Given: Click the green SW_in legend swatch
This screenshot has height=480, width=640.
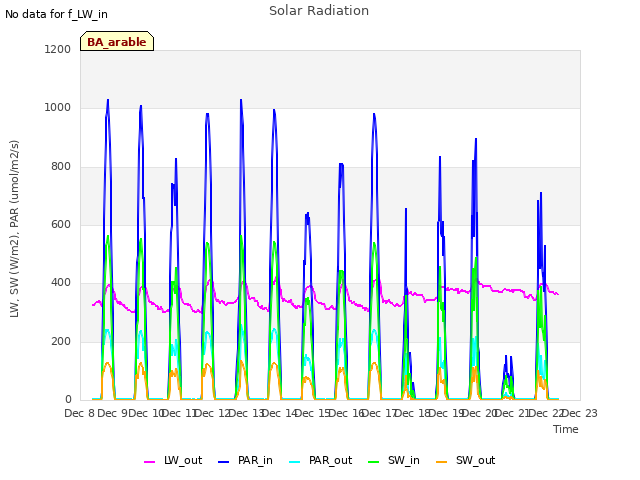Looking at the screenshot, I should tap(373, 462).
